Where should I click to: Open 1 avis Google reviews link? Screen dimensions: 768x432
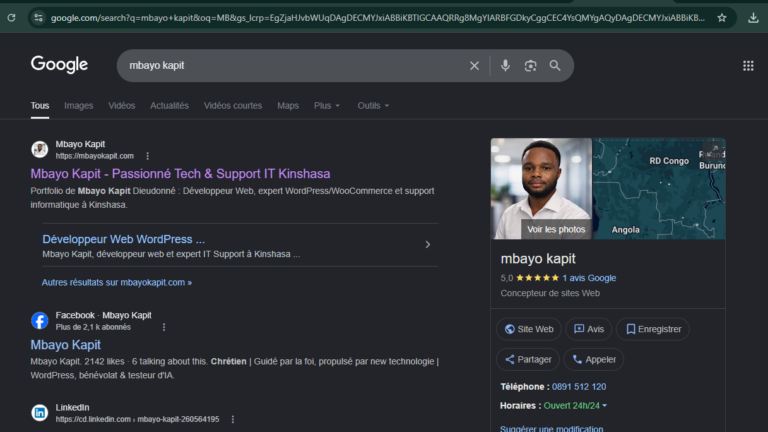point(589,278)
